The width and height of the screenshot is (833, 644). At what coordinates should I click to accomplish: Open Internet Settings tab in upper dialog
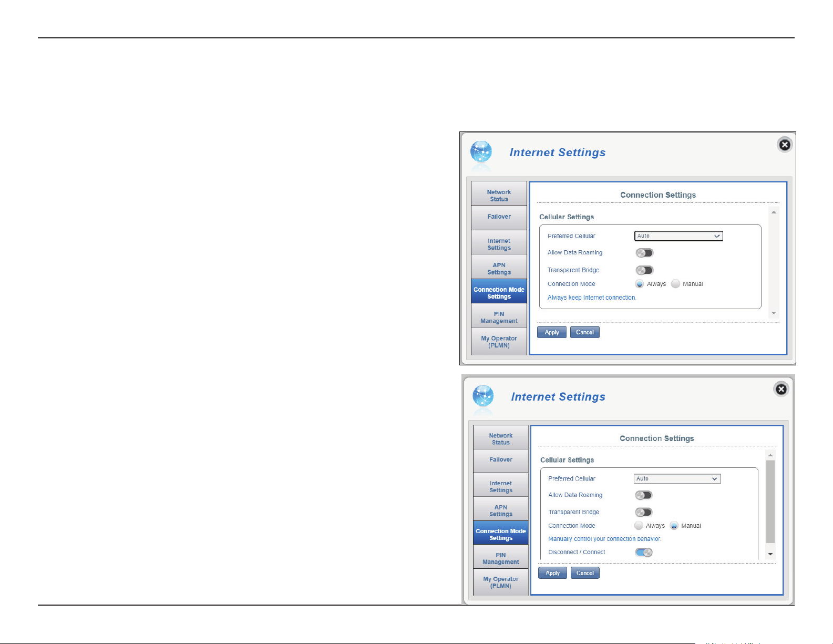(x=499, y=242)
